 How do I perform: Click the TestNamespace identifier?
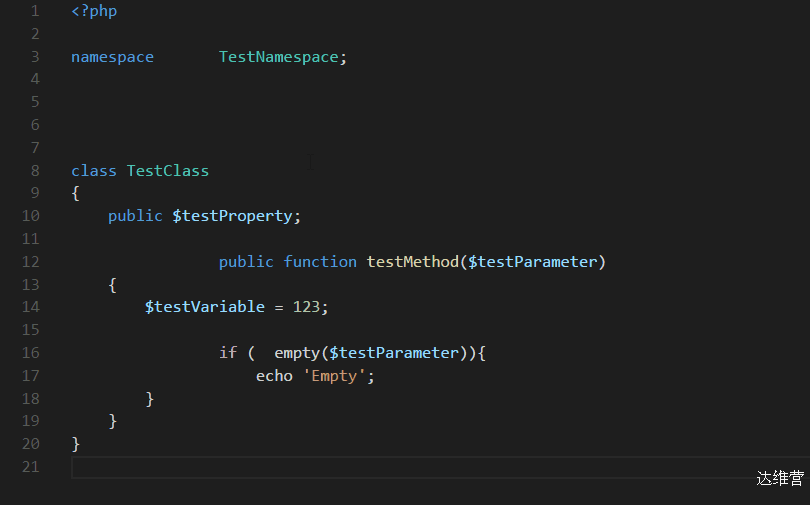(278, 57)
